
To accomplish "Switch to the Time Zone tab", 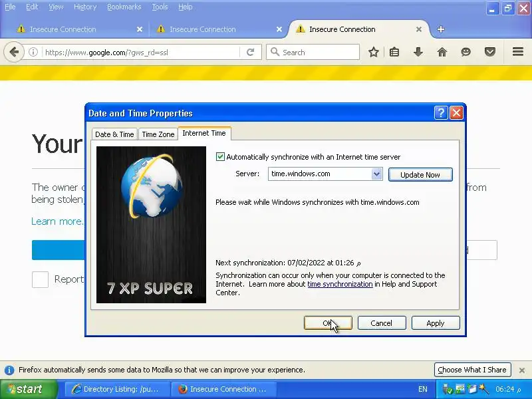I will coord(158,134).
